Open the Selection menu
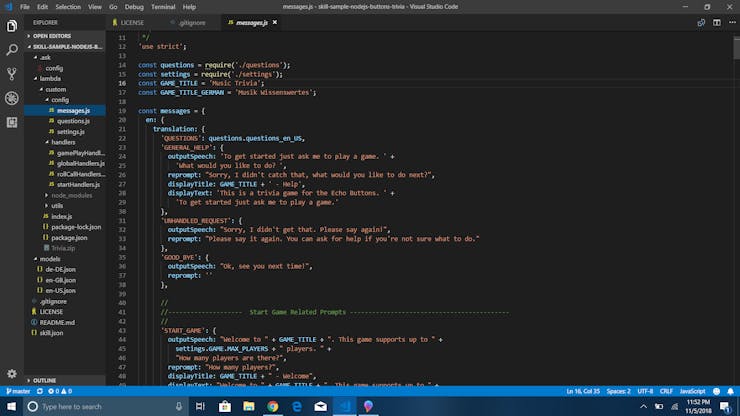 [68, 7]
